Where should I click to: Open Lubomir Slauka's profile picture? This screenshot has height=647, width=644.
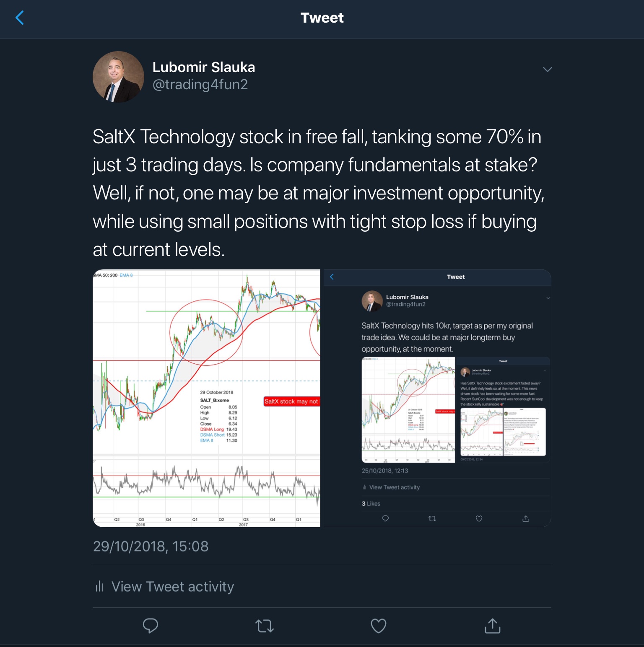click(118, 77)
